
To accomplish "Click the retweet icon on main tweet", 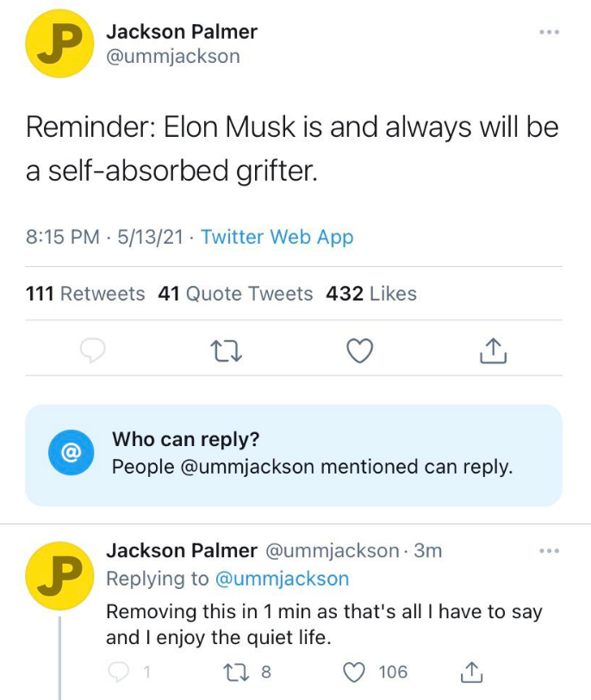I will tap(226, 350).
